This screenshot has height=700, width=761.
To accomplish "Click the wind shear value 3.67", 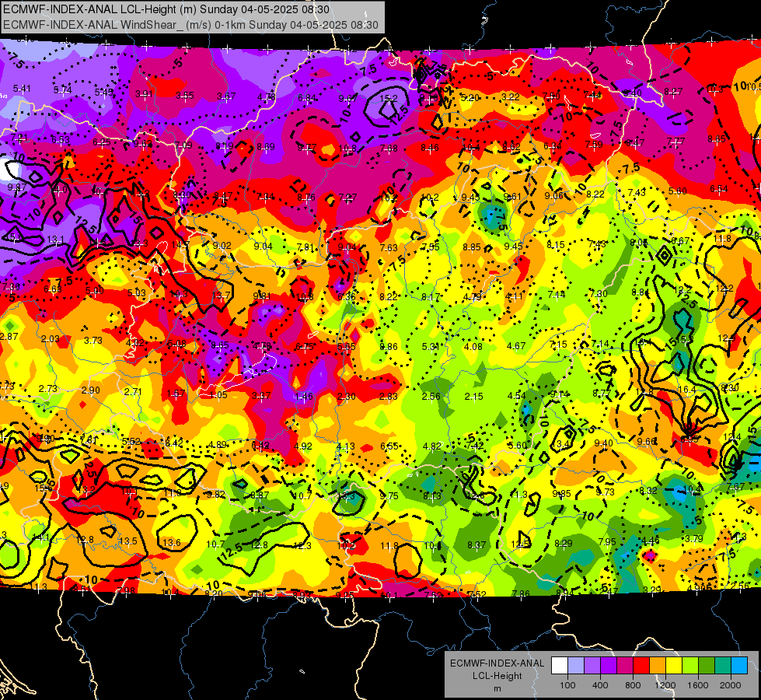I will pyautogui.click(x=226, y=96).
